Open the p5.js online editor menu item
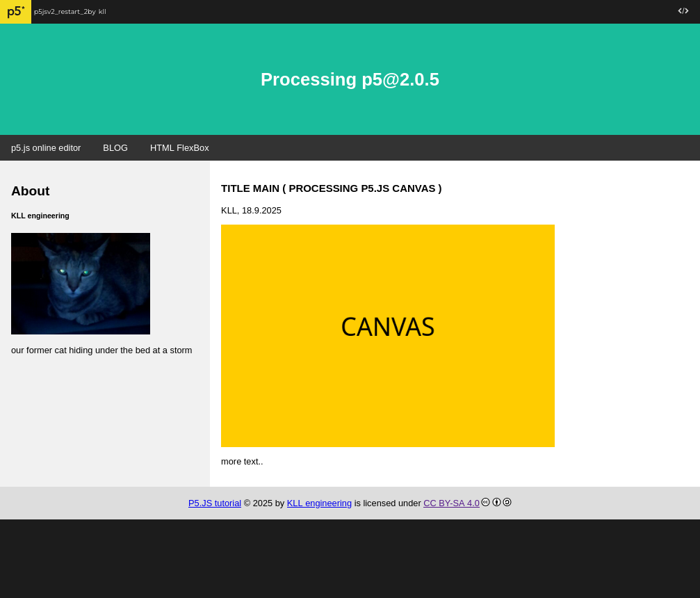Screen dimensions: 700x598 click(46, 148)
